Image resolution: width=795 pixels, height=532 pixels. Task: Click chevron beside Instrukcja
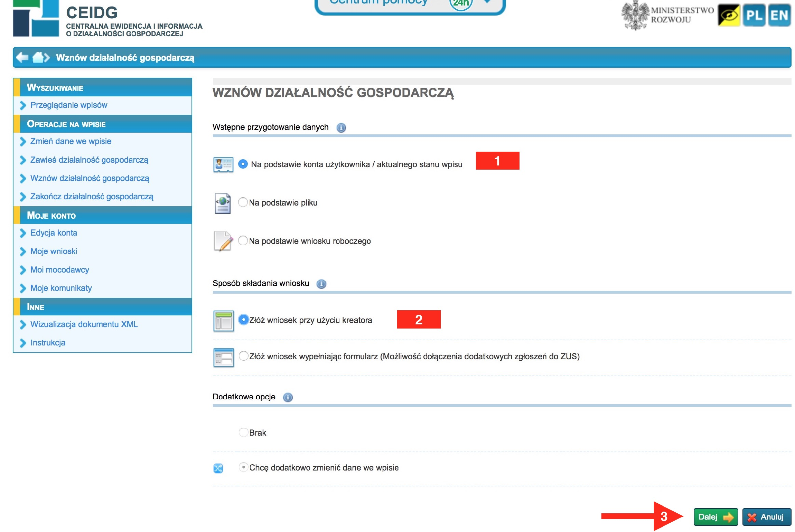(x=23, y=343)
